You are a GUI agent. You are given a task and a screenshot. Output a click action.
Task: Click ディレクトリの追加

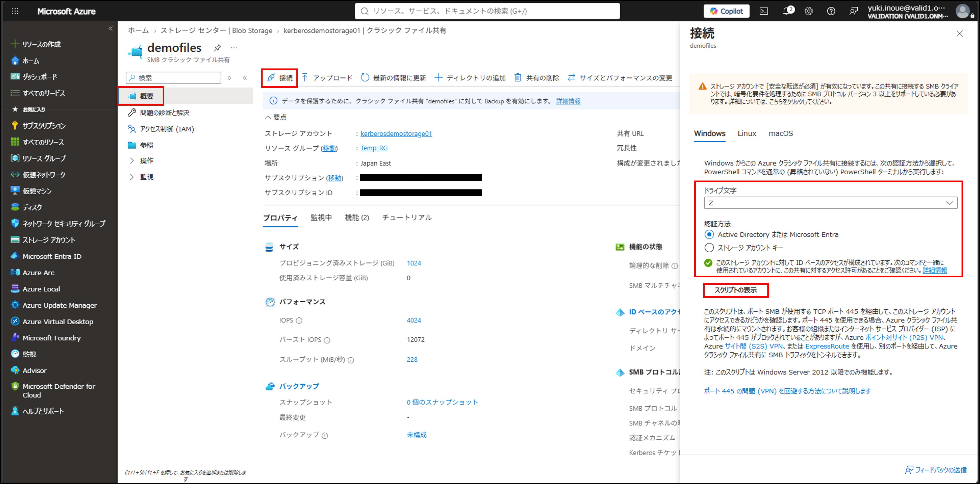470,78
